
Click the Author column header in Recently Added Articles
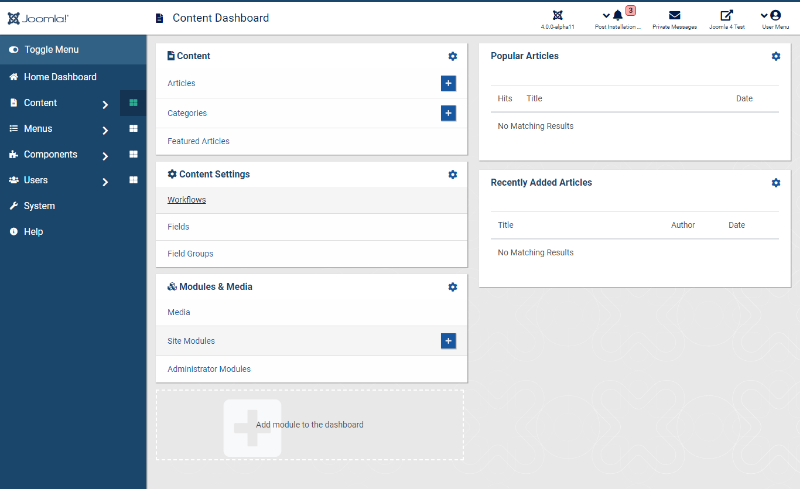click(x=683, y=225)
